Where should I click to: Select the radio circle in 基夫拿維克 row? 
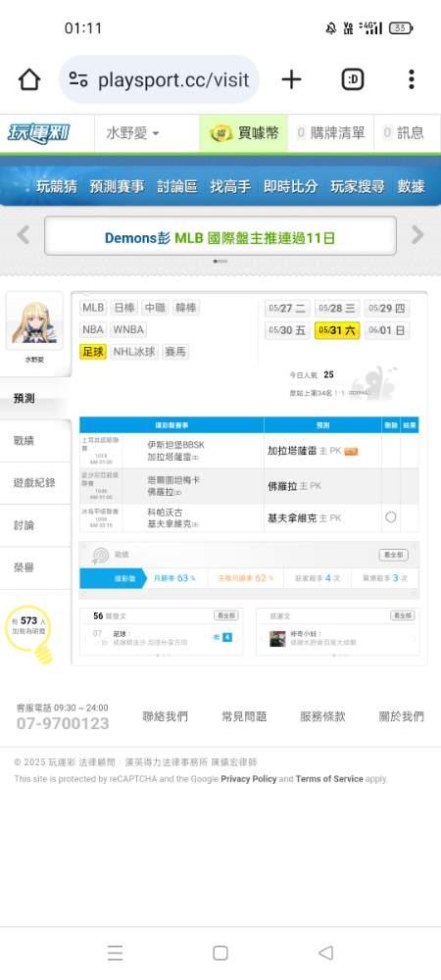[x=391, y=516]
